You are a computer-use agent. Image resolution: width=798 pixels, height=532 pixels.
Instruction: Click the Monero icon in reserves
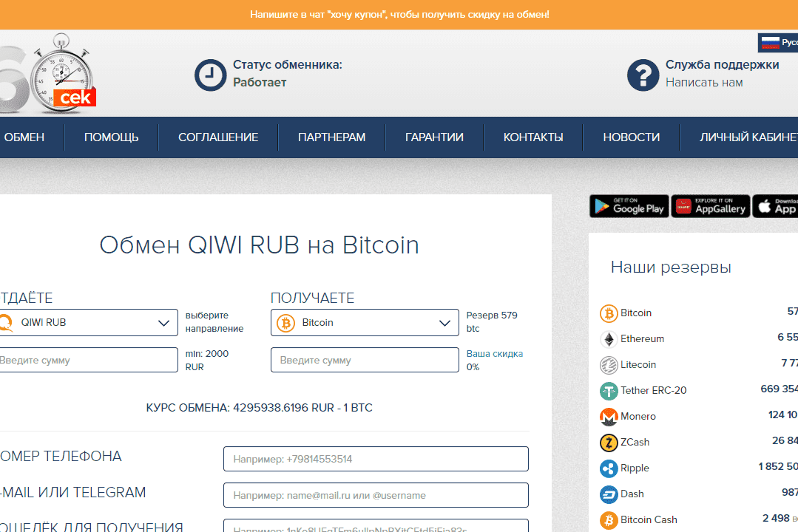[x=608, y=417]
